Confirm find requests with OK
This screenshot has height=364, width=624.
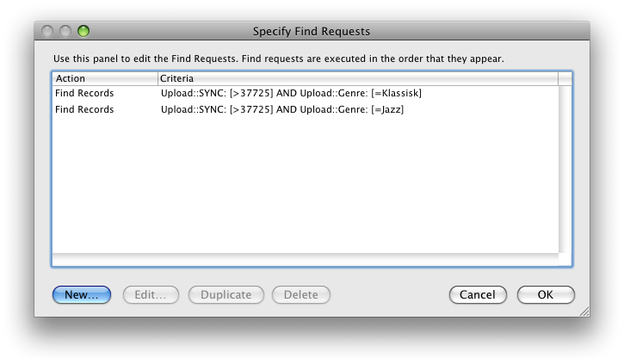(546, 295)
